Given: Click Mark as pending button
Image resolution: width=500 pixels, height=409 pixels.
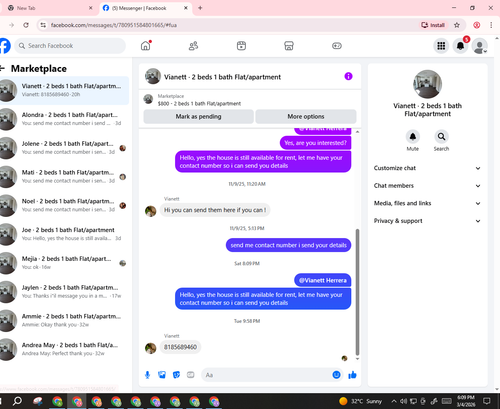Looking at the screenshot, I should pos(198,116).
